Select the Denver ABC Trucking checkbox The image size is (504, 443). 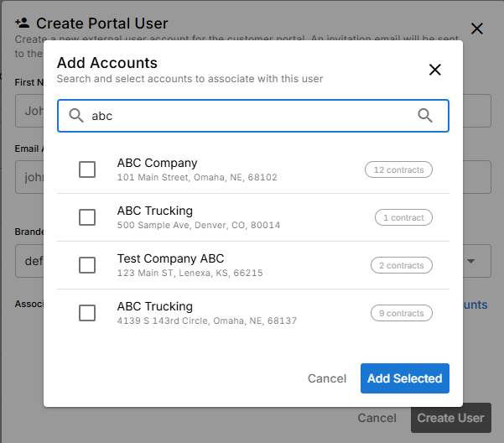click(x=87, y=217)
